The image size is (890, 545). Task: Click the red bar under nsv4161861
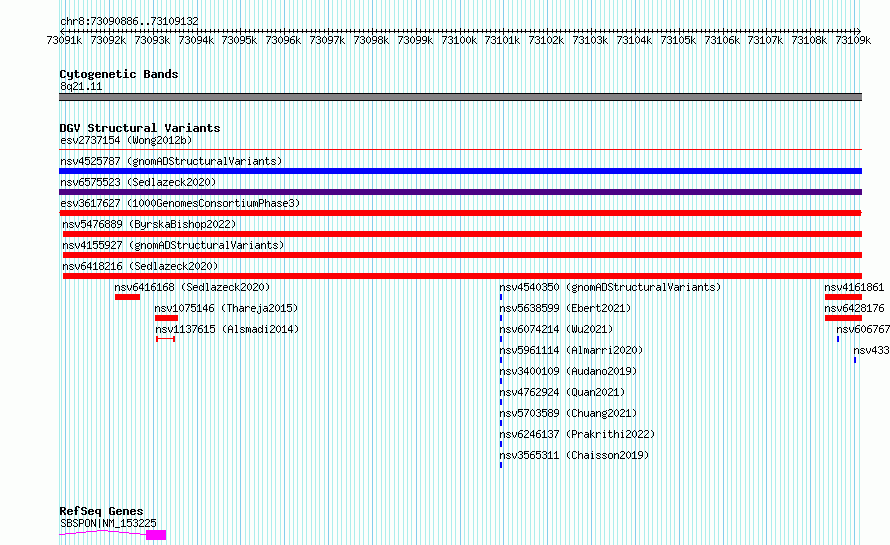(x=843, y=297)
